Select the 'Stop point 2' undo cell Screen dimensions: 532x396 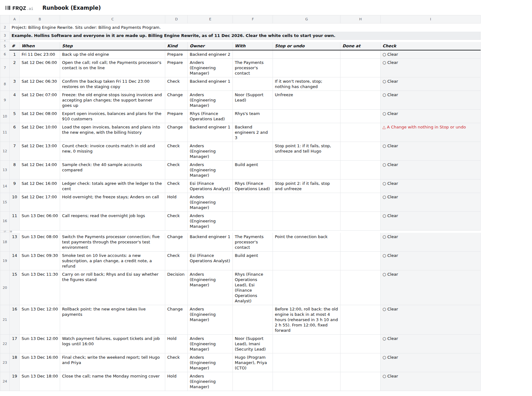click(x=306, y=186)
